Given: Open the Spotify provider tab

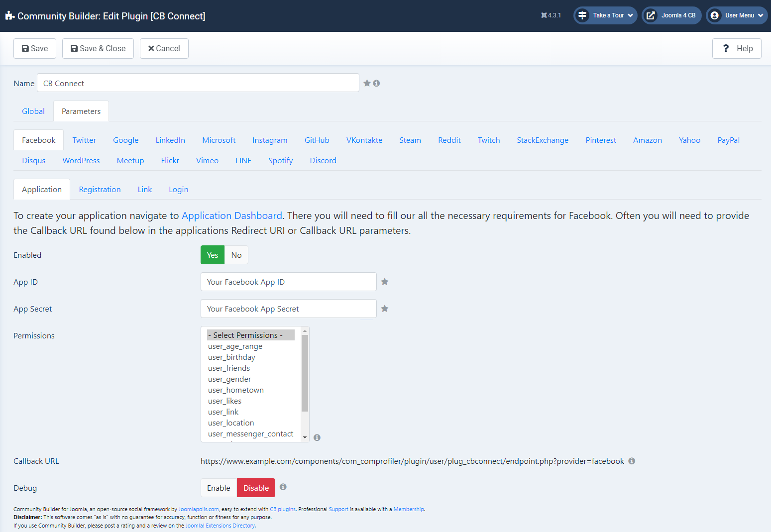Looking at the screenshot, I should coord(280,160).
